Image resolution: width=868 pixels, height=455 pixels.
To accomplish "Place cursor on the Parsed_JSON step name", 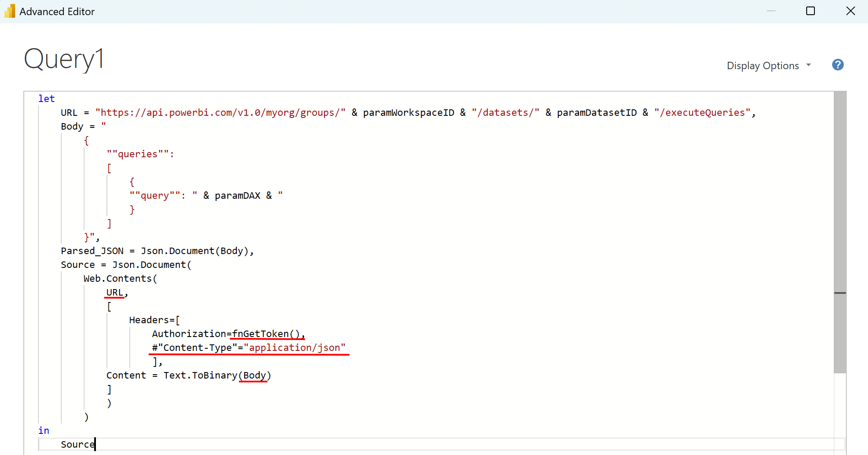I will pos(92,251).
